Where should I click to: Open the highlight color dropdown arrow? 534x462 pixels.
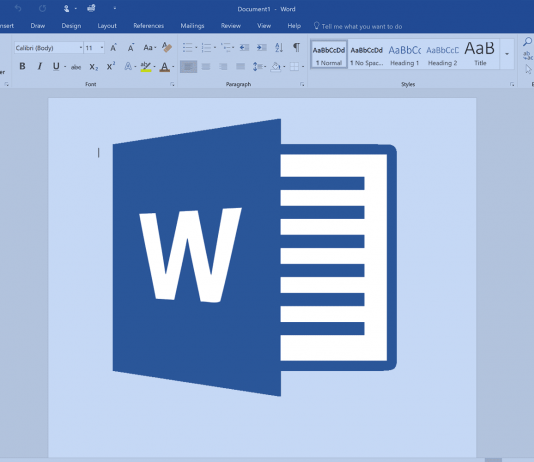(x=155, y=66)
